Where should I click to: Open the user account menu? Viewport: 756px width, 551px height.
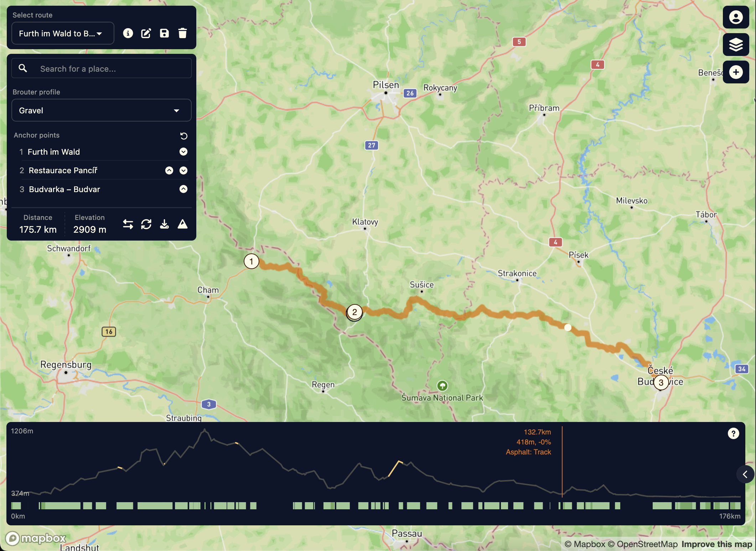tap(736, 17)
